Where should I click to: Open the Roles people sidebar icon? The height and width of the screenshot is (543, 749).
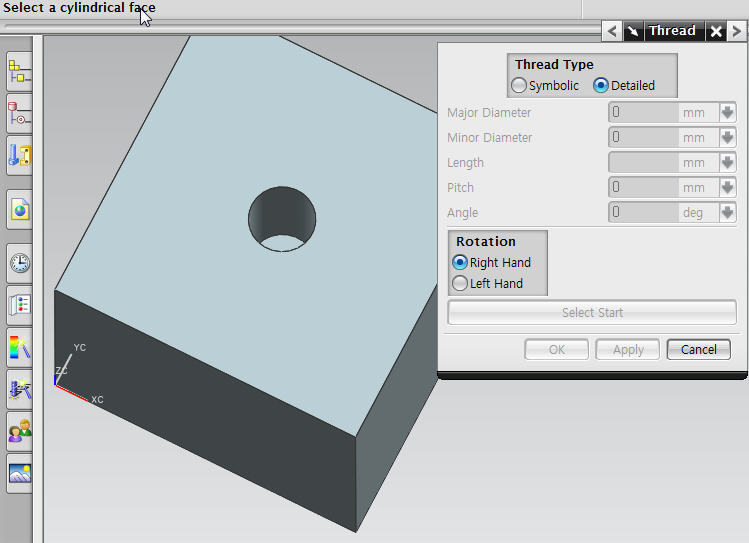[x=19, y=431]
